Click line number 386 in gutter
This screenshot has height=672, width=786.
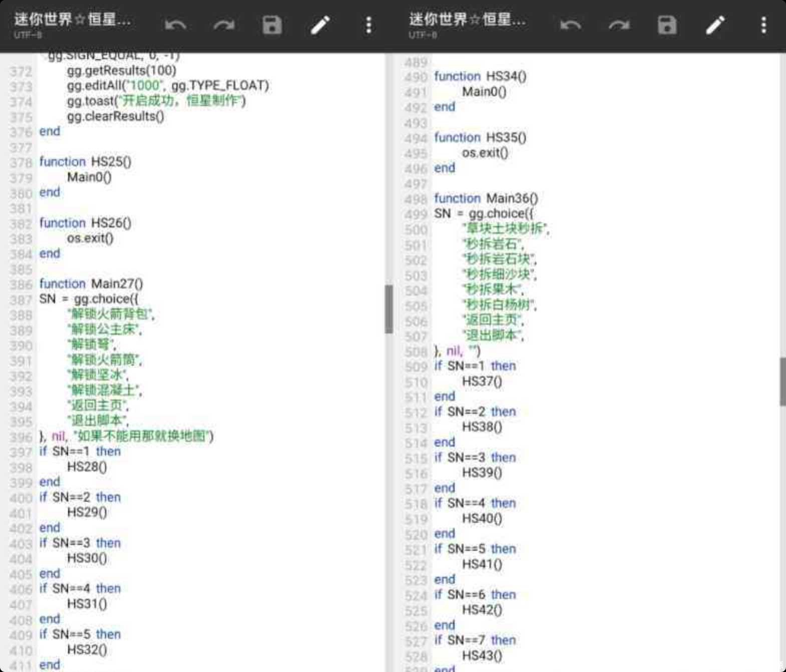[x=21, y=285]
